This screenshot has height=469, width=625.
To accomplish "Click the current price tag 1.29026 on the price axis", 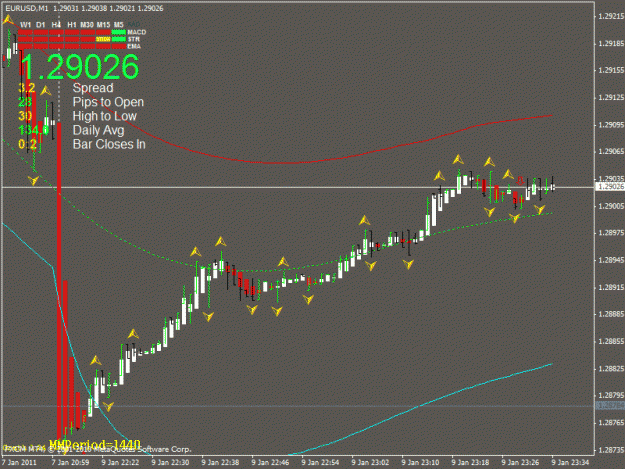I will 610,187.
